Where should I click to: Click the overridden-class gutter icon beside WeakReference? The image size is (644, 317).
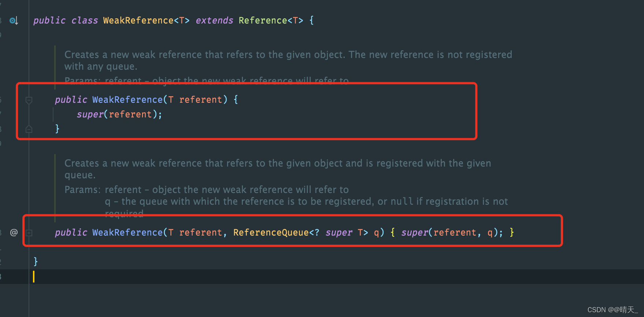click(x=14, y=21)
